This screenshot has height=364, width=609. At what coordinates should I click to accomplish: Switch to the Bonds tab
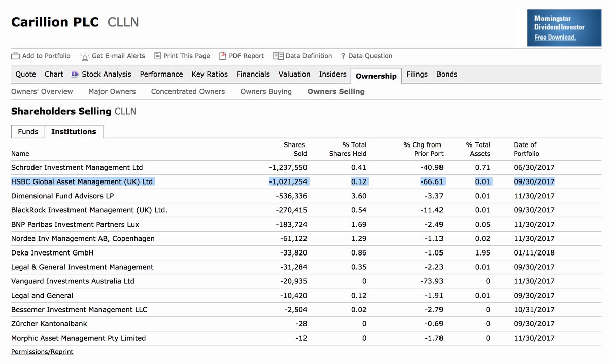[447, 74]
